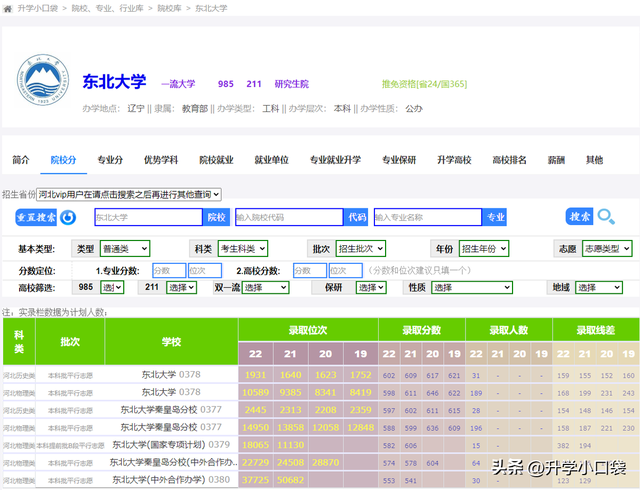Open 志愿类型 dropdown
The image size is (640, 490).
pos(607,249)
